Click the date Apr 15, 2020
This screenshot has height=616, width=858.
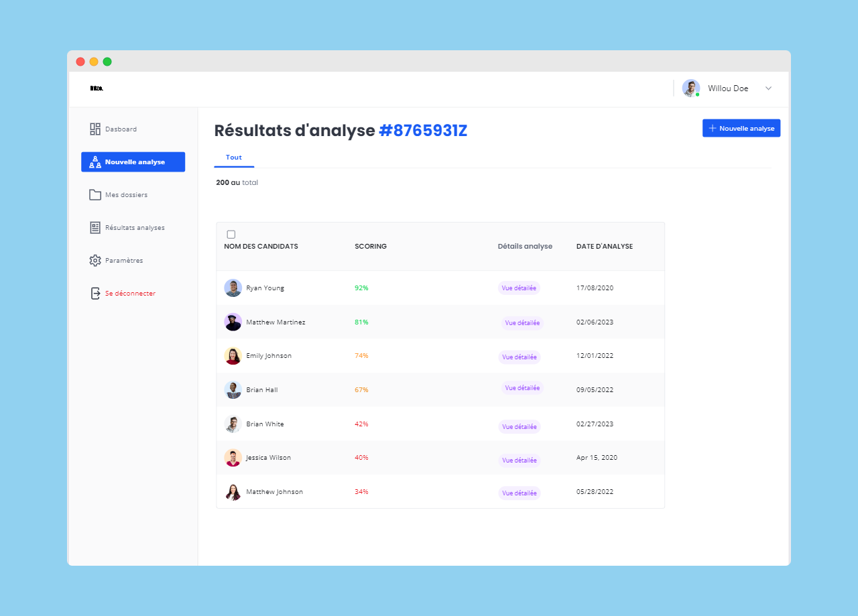(597, 457)
